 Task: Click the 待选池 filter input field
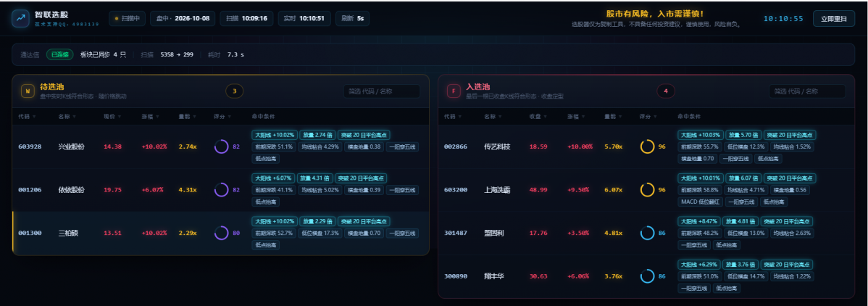click(381, 91)
